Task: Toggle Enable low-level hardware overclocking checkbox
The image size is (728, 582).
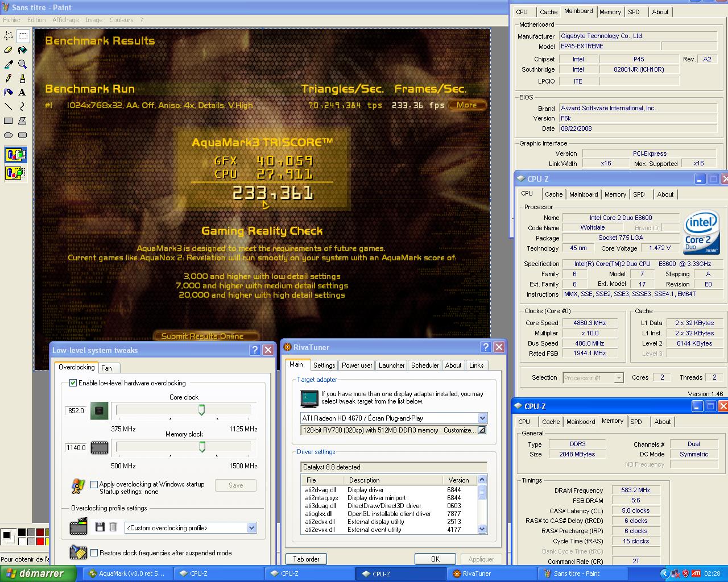Action: [x=73, y=383]
